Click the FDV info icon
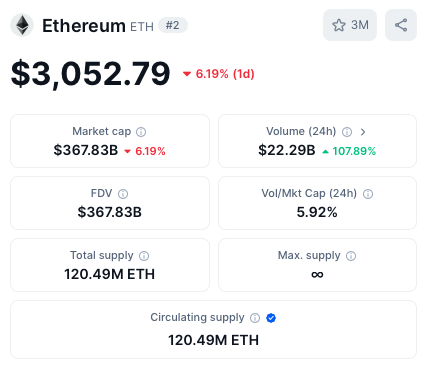 point(123,194)
